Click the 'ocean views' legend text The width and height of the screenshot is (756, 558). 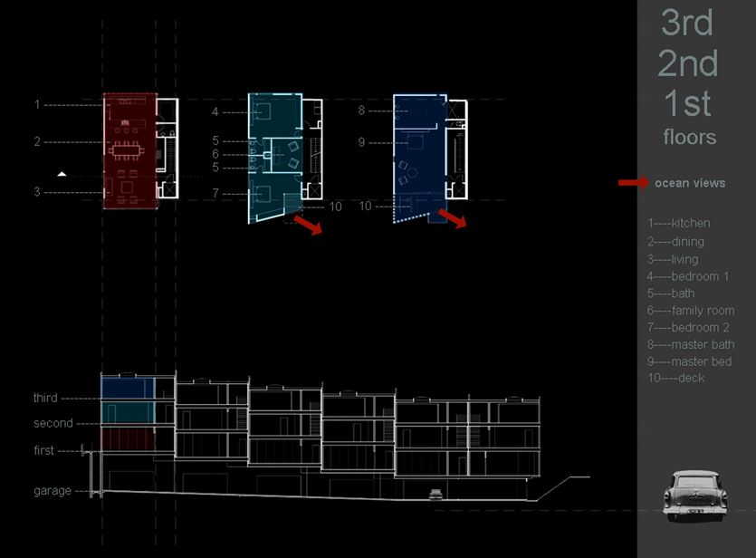690,183
